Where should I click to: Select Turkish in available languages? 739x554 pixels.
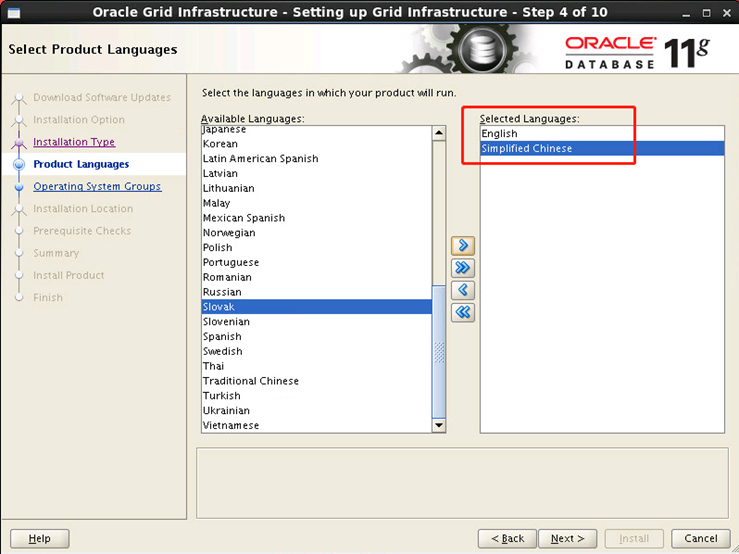coord(316,396)
